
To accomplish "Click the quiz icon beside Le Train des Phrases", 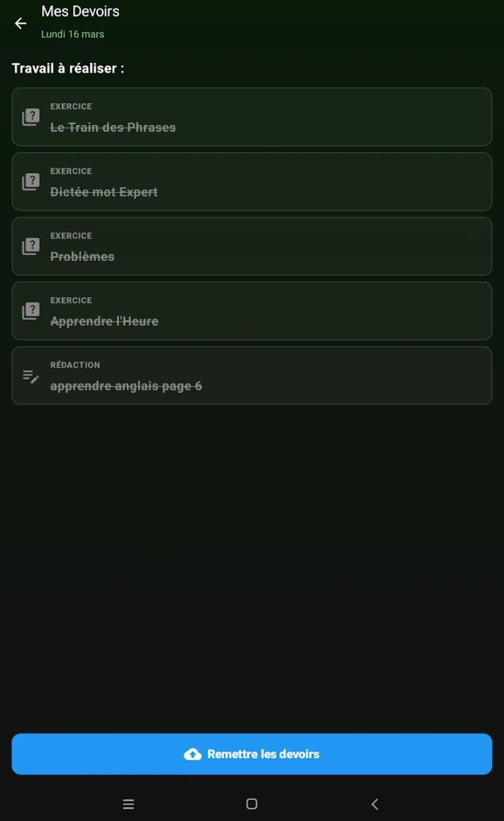I will point(31,117).
